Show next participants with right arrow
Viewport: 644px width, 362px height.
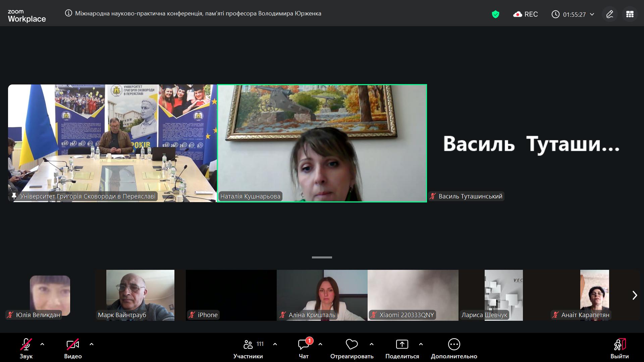[634, 295]
